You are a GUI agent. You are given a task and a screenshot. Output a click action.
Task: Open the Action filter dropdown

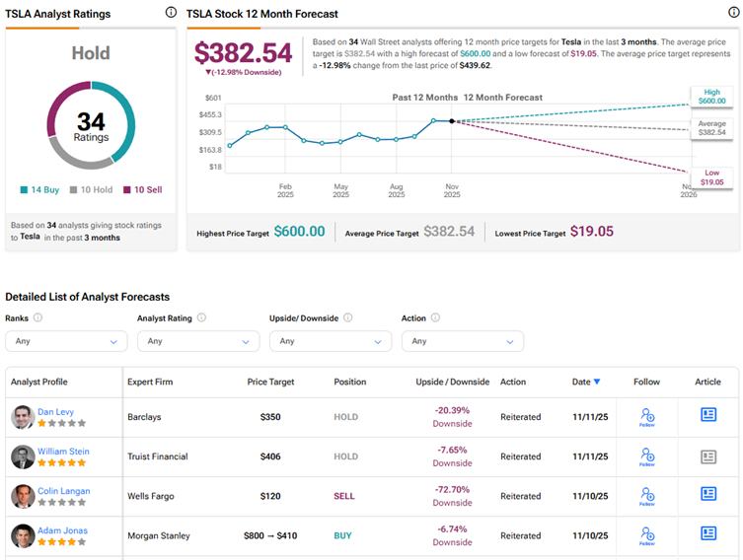pos(462,341)
